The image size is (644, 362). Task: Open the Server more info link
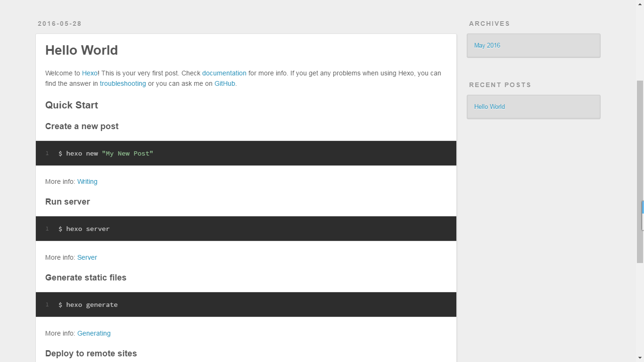(x=87, y=257)
